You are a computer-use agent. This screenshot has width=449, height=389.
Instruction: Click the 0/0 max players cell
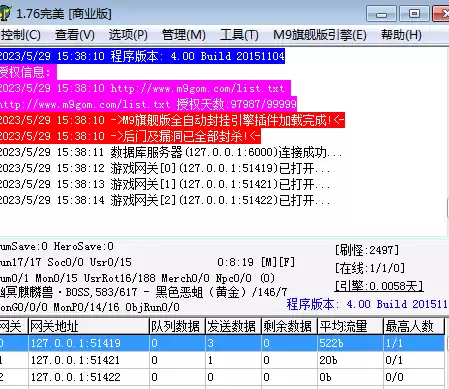coord(414,377)
